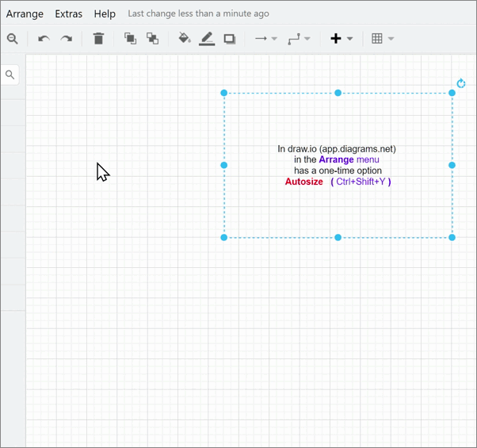The width and height of the screenshot is (477, 448).
Task: Click the bottom-right resize handle
Action: (x=452, y=237)
